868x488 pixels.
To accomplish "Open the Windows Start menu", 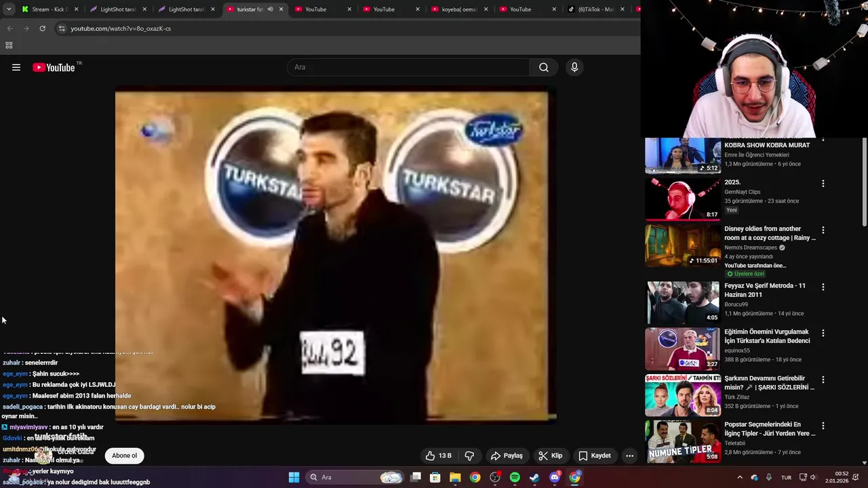I will 294,477.
